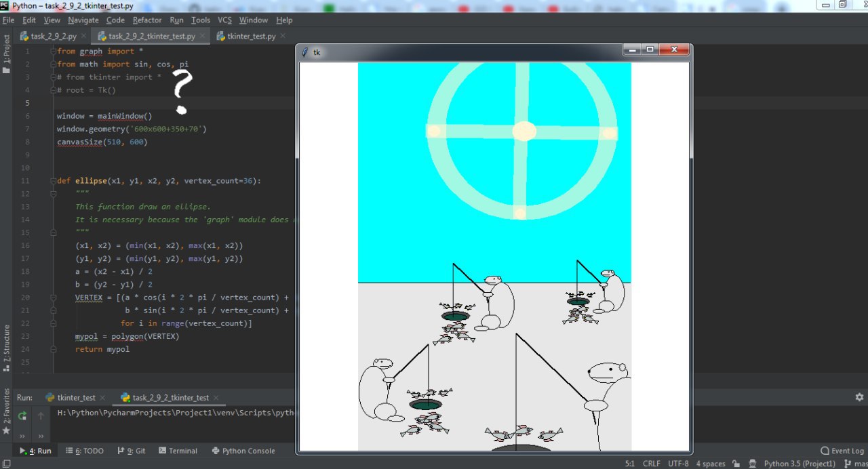Collapse the ellipse function at line 11
Screen dimensions: 868x469
(x=54, y=181)
